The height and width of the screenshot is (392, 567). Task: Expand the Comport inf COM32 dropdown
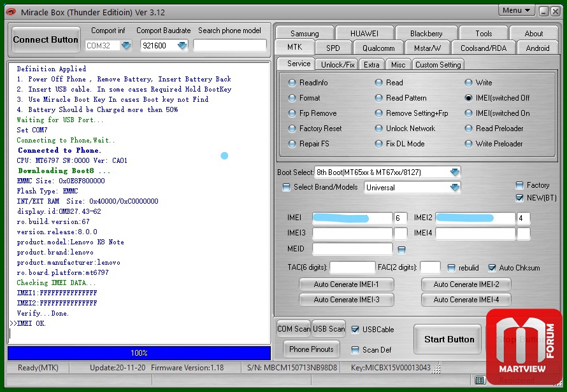click(x=126, y=46)
